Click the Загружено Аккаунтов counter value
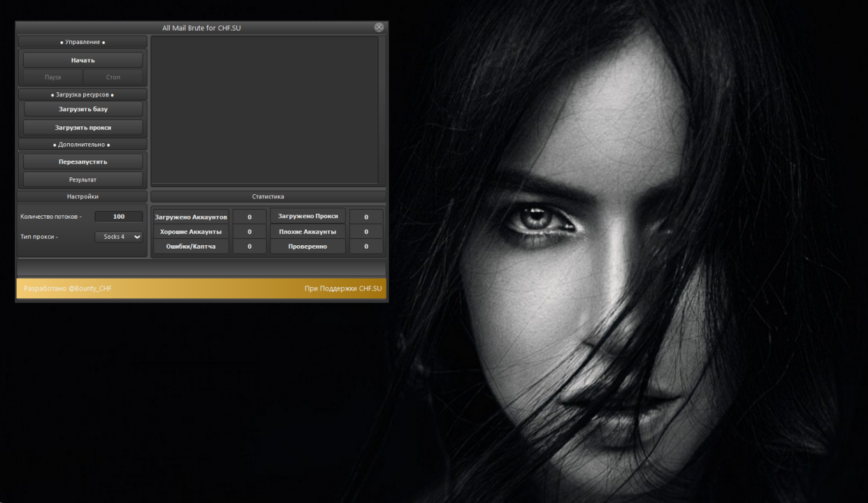This screenshot has width=868, height=503. pyautogui.click(x=249, y=217)
